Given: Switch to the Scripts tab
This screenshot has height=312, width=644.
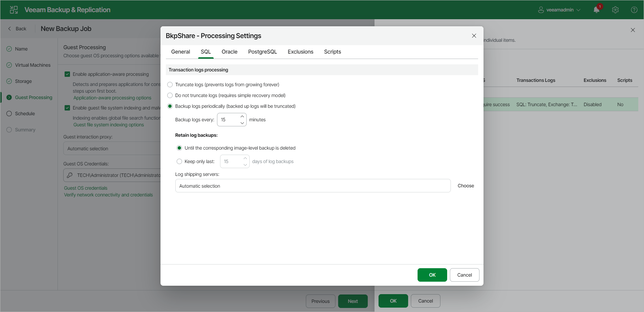Looking at the screenshot, I should pos(332,52).
